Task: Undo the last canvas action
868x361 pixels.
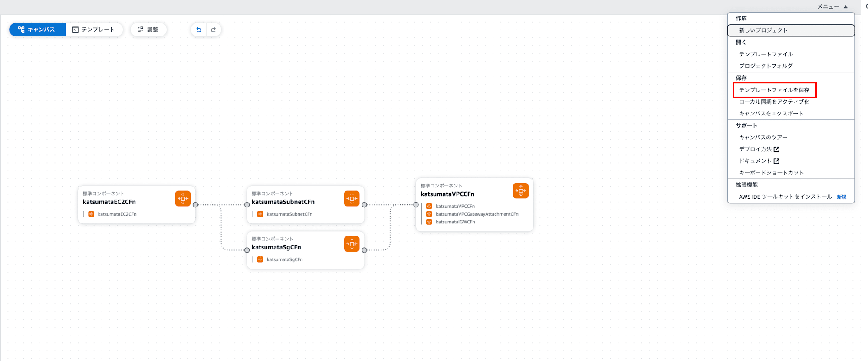Action: [x=199, y=30]
